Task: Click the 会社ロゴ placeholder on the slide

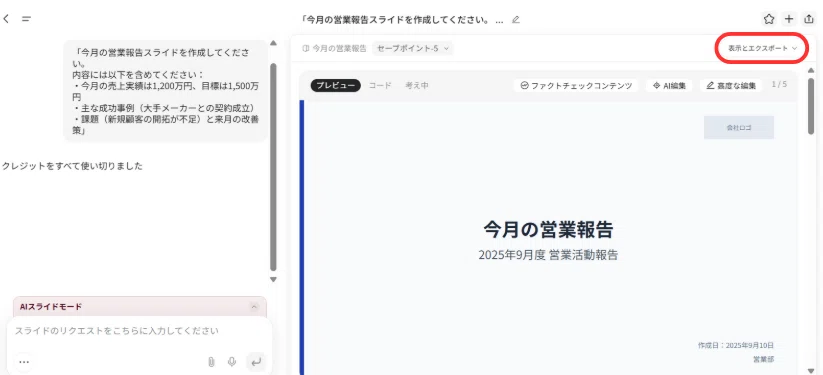Action: coord(738,128)
